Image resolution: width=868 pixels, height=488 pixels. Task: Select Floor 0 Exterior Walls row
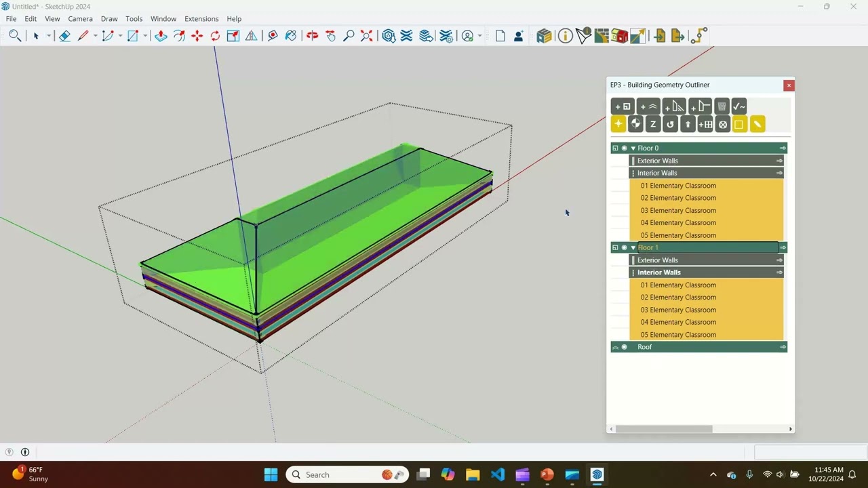tap(707, 161)
